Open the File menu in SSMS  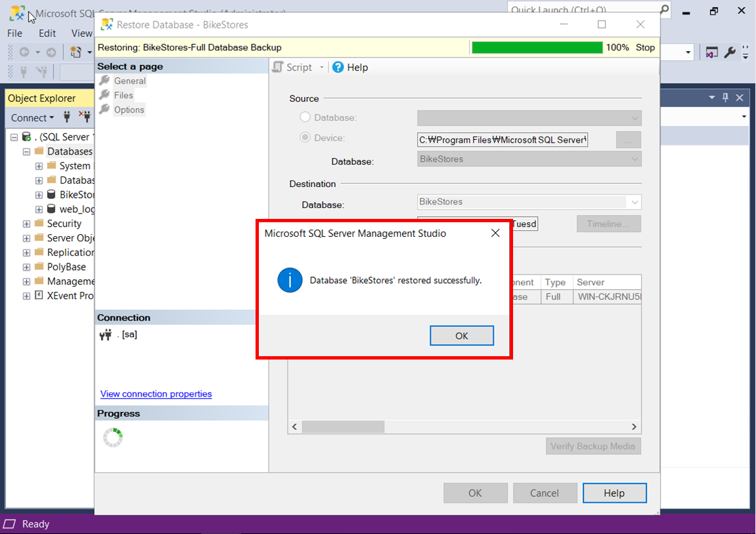[15, 33]
